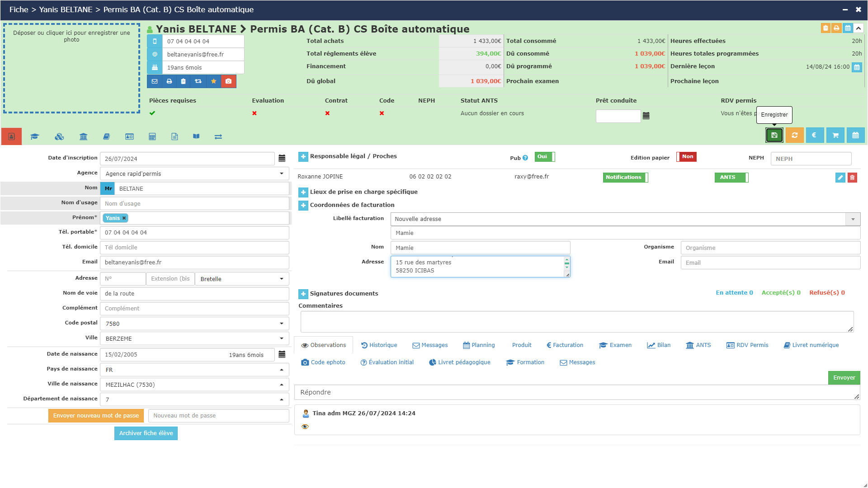Switch to the Planning tab
The height and width of the screenshot is (488, 868).
[x=479, y=345]
